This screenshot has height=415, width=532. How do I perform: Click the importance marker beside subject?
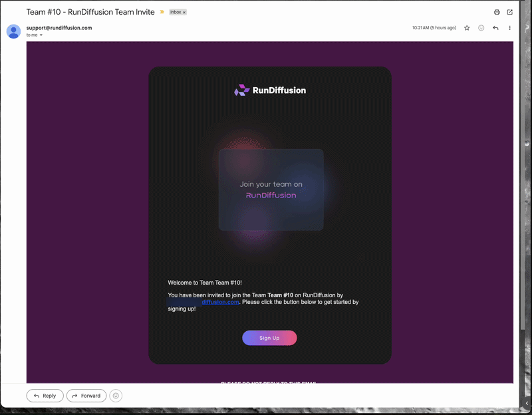tap(162, 12)
